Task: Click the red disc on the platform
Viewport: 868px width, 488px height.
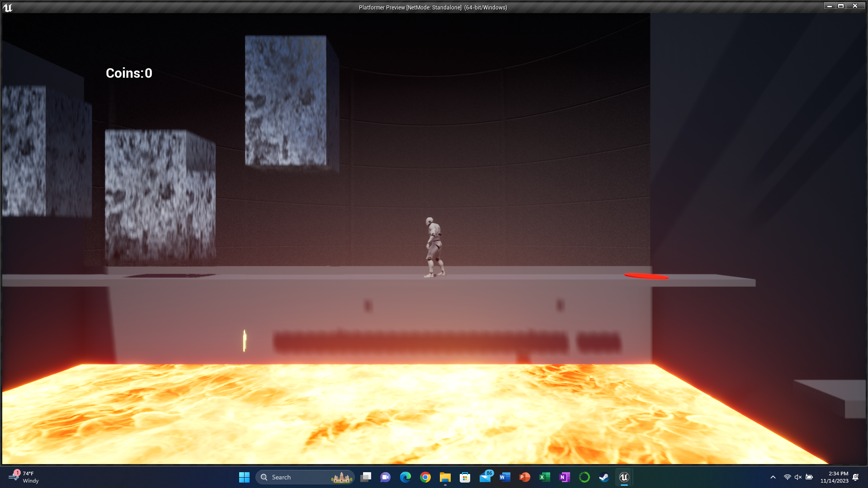Action: click(646, 276)
